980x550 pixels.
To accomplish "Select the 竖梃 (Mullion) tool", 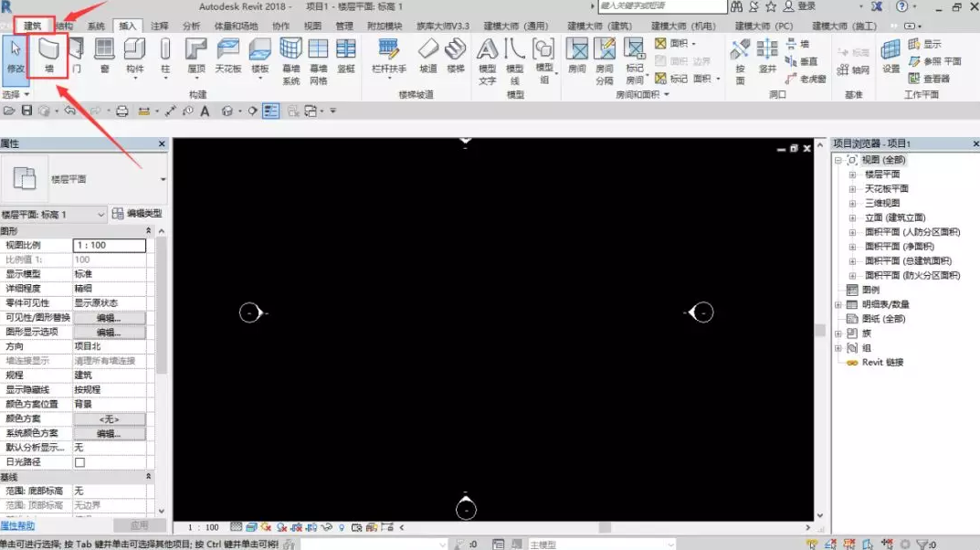I will coord(345,56).
